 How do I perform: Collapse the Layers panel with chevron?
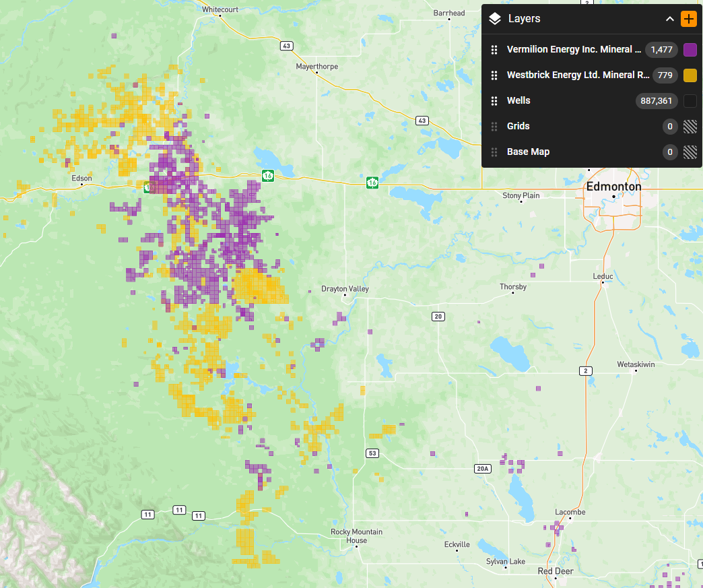pos(670,19)
